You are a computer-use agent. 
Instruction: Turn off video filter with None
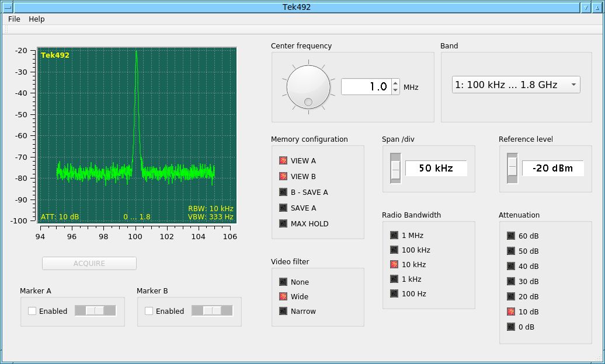284,282
